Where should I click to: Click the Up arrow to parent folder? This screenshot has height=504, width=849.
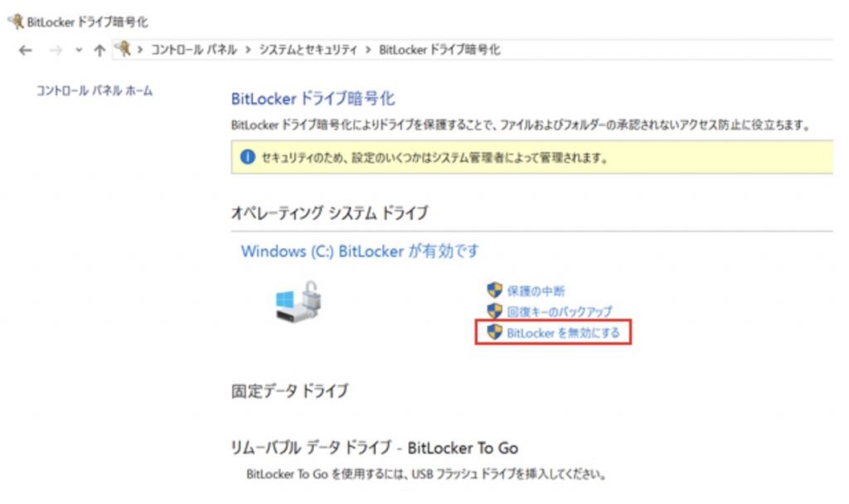click(x=99, y=51)
